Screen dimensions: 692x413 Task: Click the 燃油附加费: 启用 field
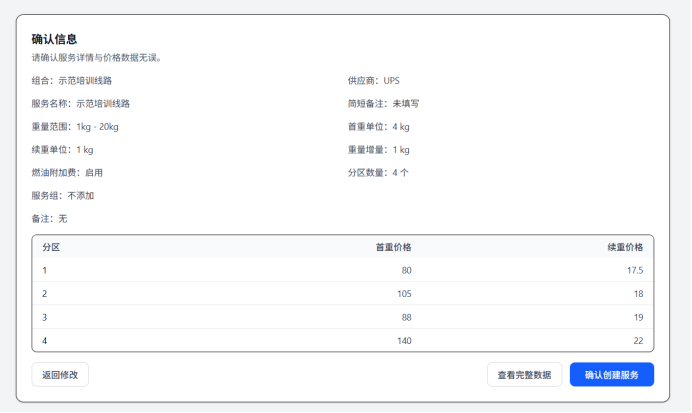67,173
